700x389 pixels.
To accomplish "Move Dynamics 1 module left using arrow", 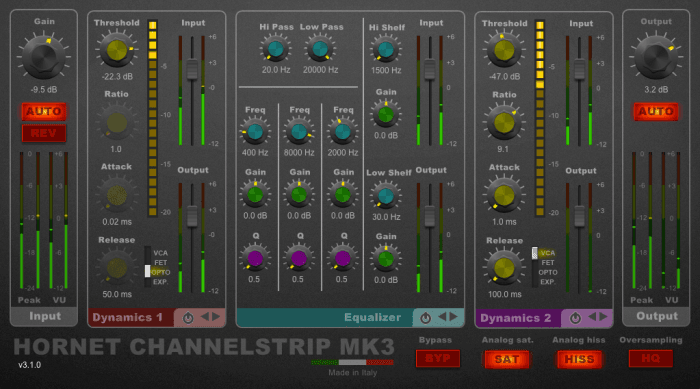I will coord(205,317).
